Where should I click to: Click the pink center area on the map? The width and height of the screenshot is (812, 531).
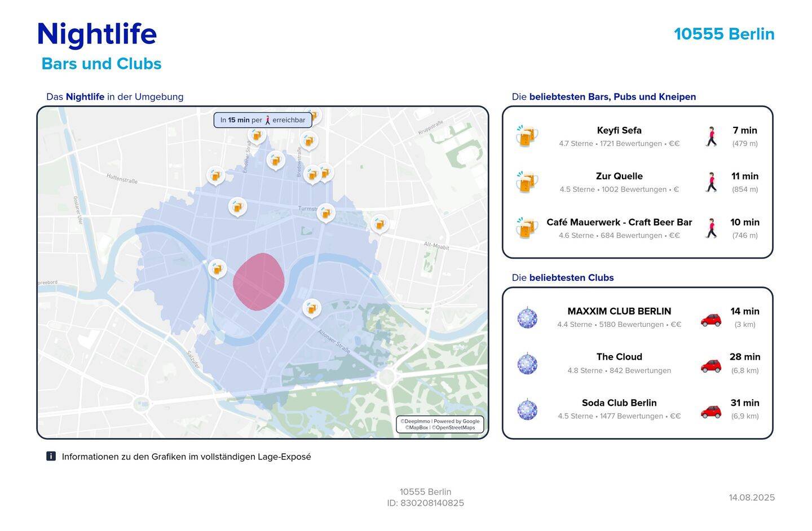pos(258,281)
